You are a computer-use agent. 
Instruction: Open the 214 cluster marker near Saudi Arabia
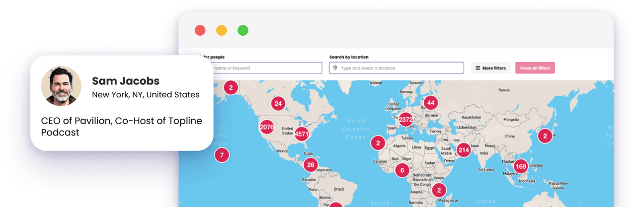[464, 150]
